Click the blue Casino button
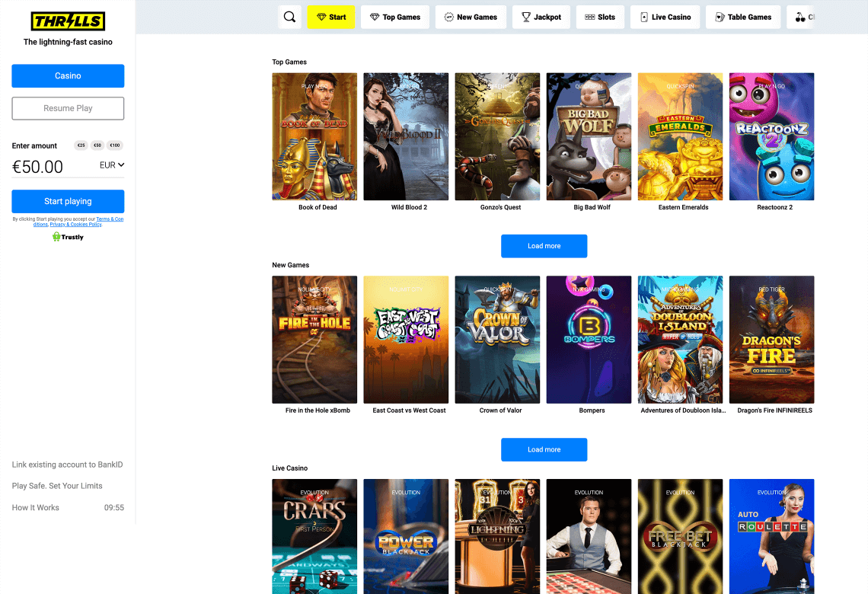868x594 pixels. (x=68, y=76)
